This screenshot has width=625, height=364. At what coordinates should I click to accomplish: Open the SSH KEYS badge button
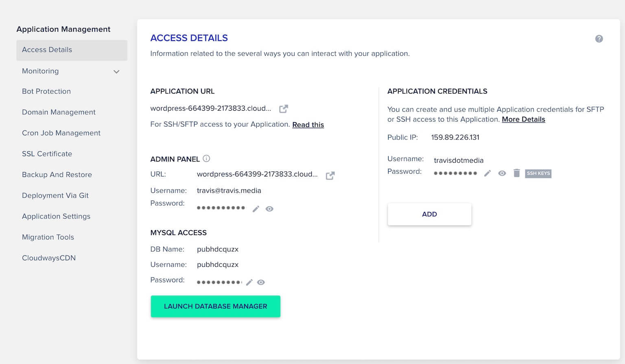538,173
